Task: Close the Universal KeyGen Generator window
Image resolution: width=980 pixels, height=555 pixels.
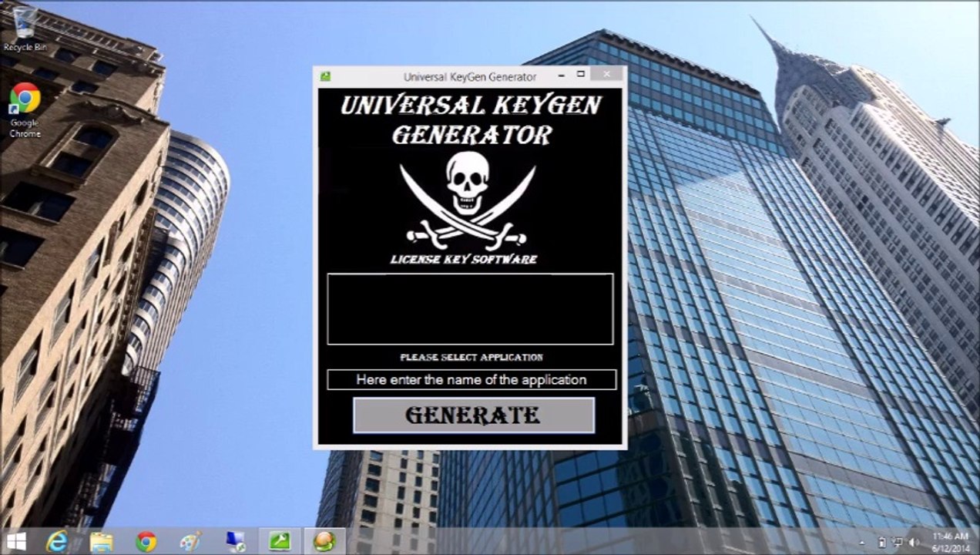Action: 607,75
